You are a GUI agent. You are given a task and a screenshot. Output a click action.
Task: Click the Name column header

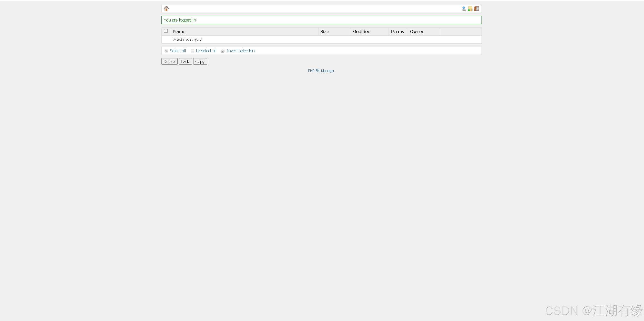[179, 32]
